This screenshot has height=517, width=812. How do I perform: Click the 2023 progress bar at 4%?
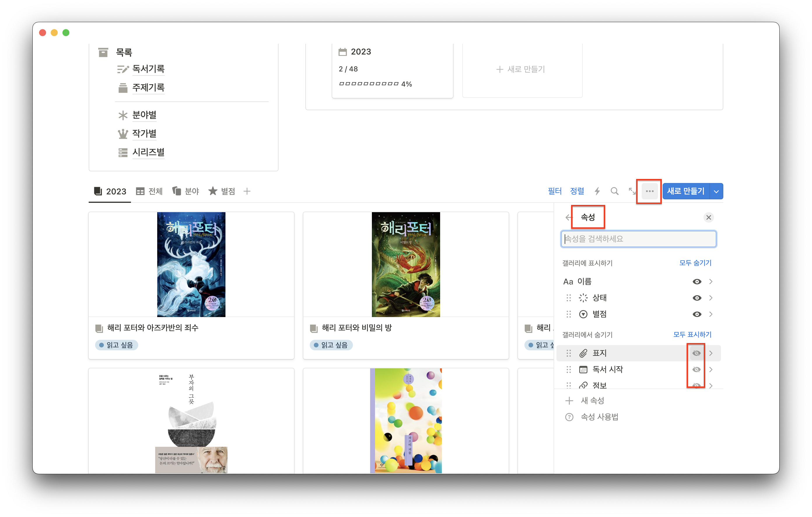[375, 84]
